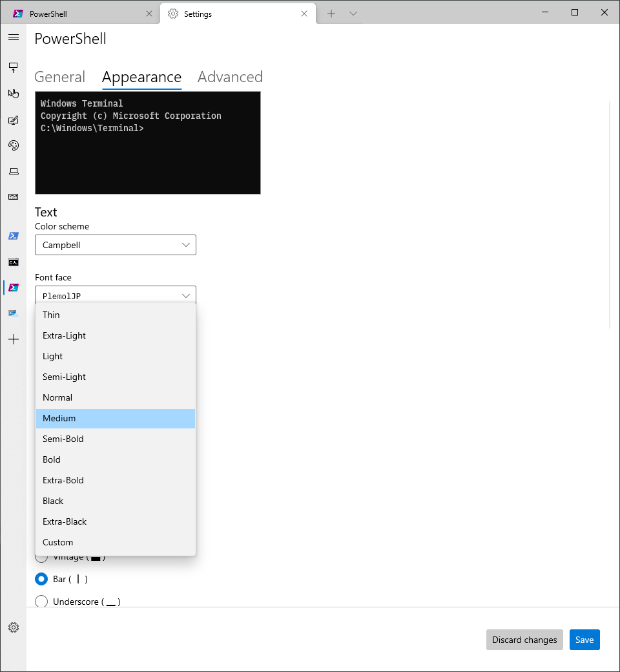Open the Color scheme Campbell dropdown
620x672 pixels.
tap(115, 245)
